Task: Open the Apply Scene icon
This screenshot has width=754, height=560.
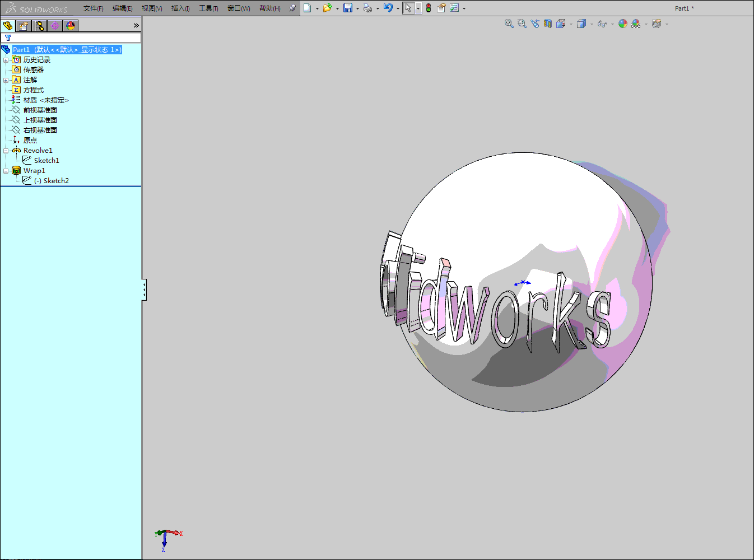Action: coord(636,24)
